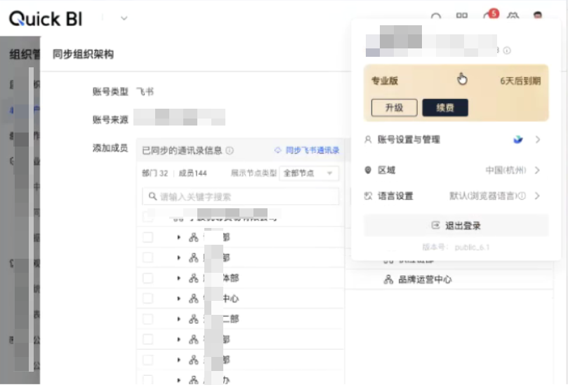The image size is (568, 392).
Task: Click the org icon of row ending 中心
Action: tap(194, 299)
